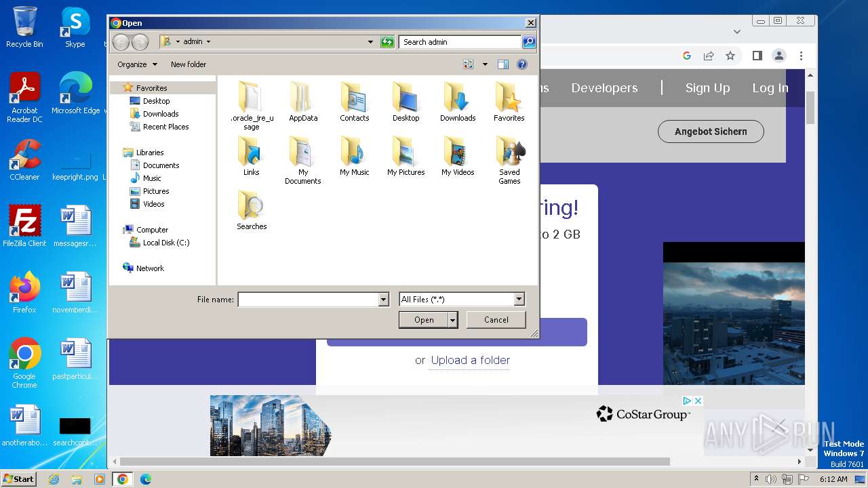
Task: Click the change view icon
Action: pyautogui.click(x=468, y=64)
